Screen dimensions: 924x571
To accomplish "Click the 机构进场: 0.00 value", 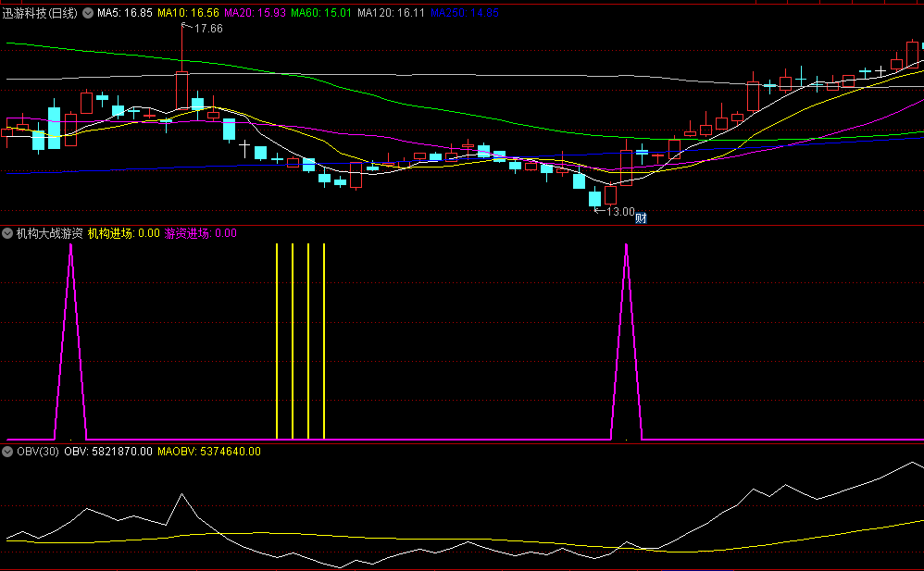I will [124, 233].
